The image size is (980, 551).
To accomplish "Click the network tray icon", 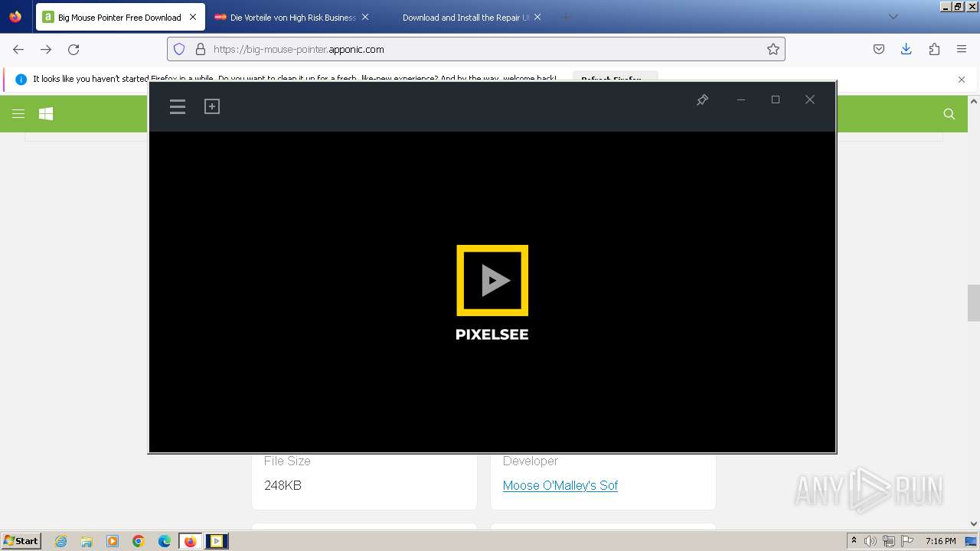I will 889,541.
